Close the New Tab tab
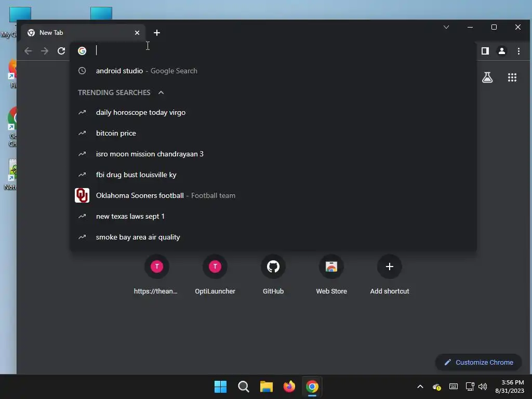The height and width of the screenshot is (399, 532). (137, 33)
